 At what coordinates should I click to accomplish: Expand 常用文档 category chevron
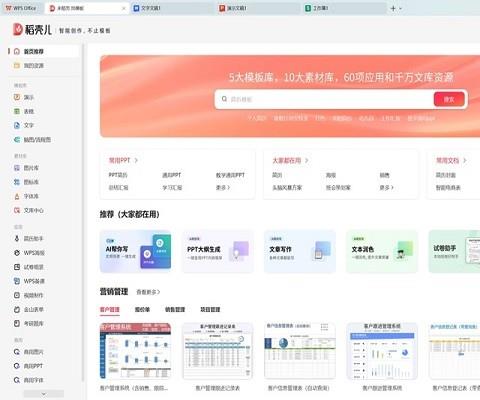[x=465, y=160]
